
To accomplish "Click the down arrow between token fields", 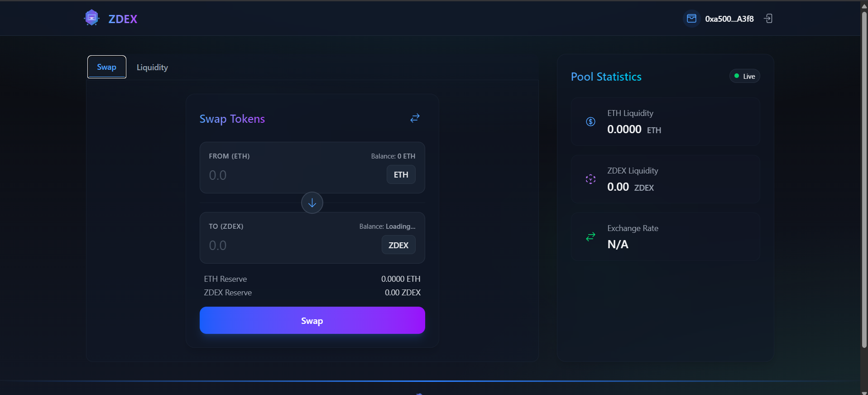I will tap(312, 203).
